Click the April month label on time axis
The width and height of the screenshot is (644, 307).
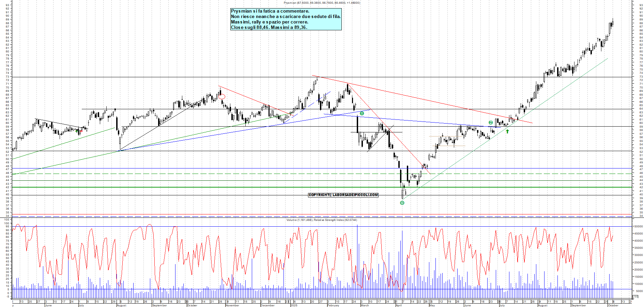click(x=399, y=305)
